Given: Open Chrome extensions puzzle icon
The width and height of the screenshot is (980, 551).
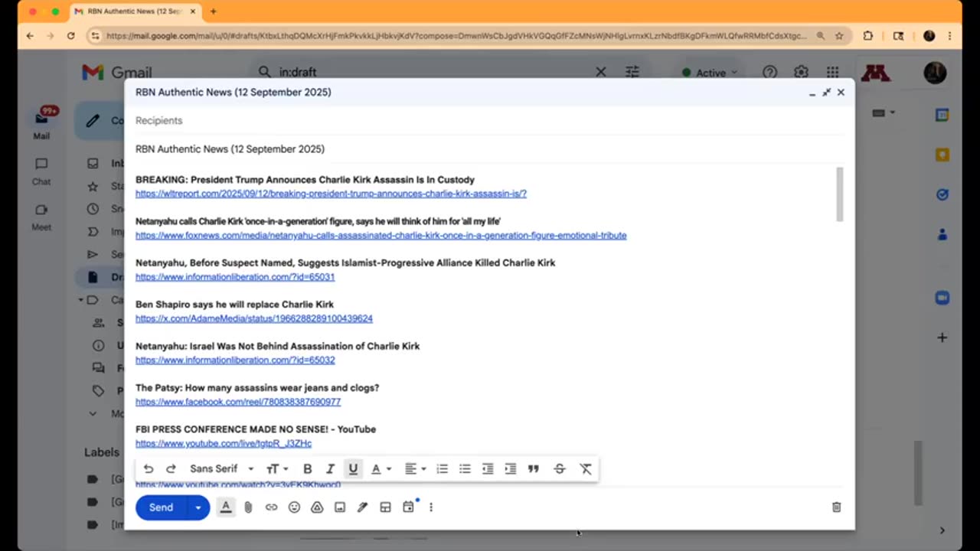Looking at the screenshot, I should click(868, 35).
